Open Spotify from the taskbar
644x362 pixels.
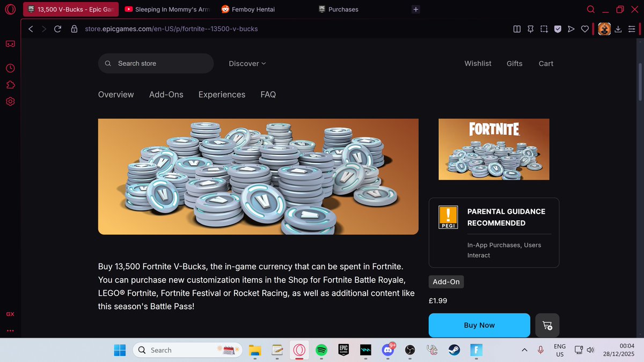tap(321, 350)
